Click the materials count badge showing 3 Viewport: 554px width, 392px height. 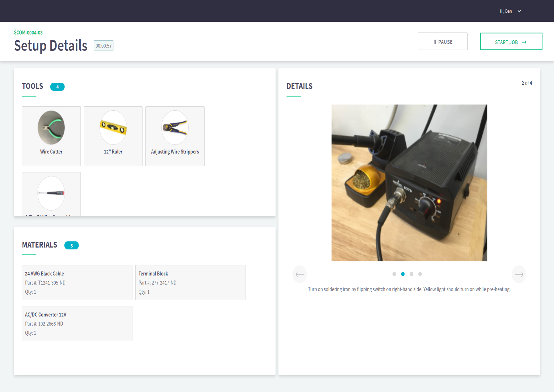click(x=71, y=245)
